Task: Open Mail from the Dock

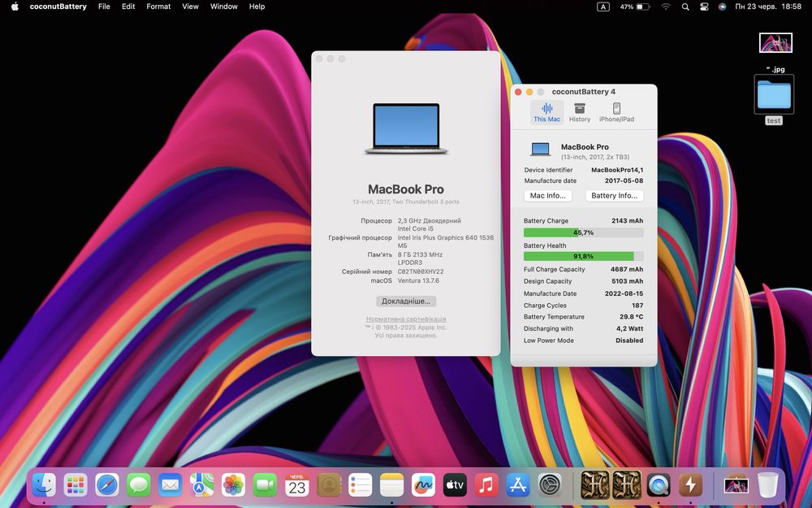Action: pos(171,485)
